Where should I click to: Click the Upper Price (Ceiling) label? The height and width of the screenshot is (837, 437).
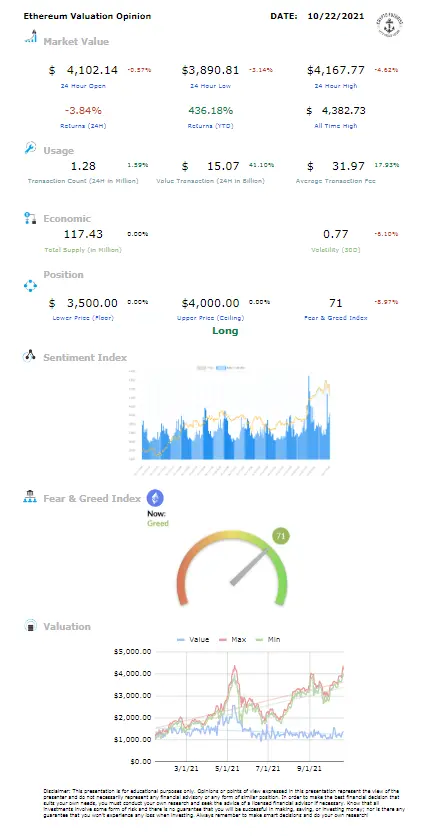coord(210,318)
